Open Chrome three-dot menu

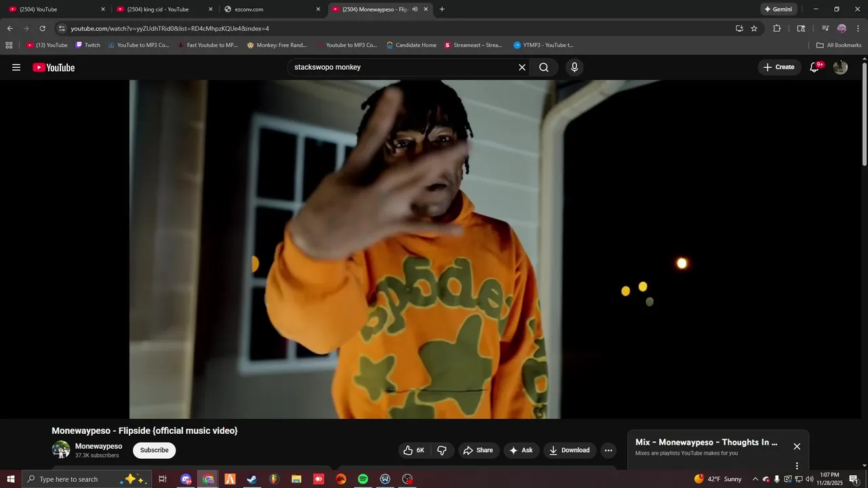pos(857,28)
